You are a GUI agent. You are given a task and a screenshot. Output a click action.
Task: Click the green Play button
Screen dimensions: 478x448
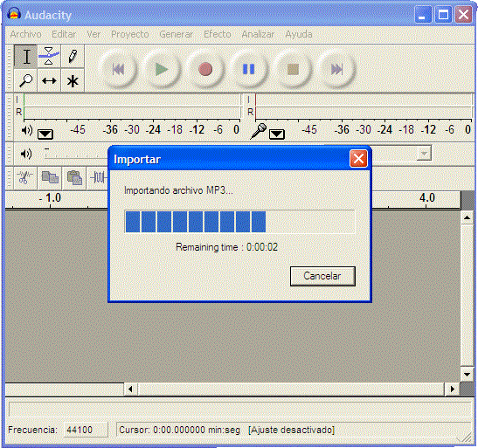tap(162, 69)
